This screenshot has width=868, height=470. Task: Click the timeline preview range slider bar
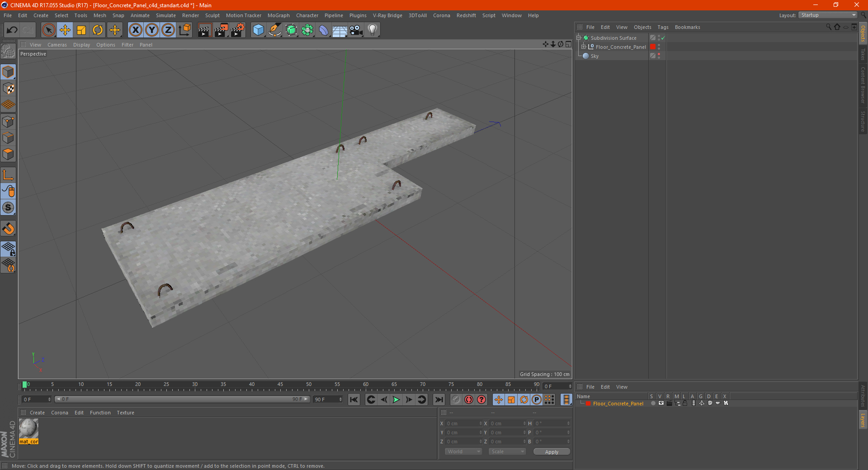click(x=182, y=399)
